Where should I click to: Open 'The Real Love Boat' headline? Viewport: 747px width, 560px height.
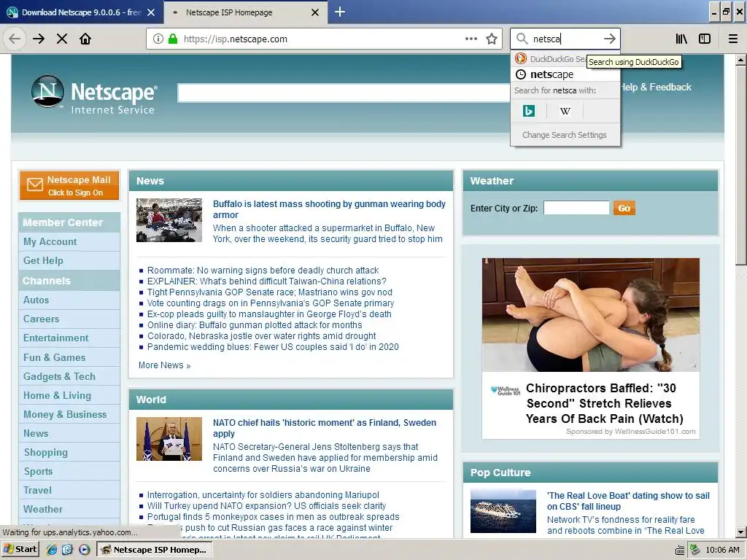coord(628,501)
